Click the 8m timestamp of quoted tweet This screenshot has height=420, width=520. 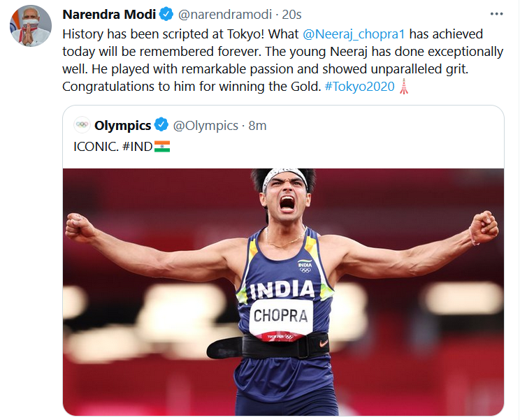tap(258, 126)
